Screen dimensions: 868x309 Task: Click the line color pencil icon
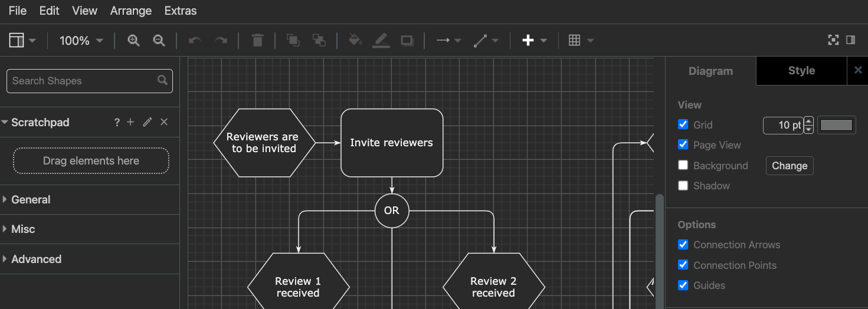click(381, 40)
